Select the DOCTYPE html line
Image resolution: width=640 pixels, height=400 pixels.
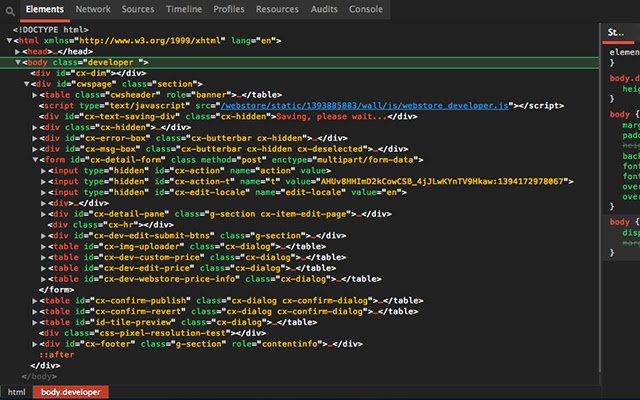point(51,30)
